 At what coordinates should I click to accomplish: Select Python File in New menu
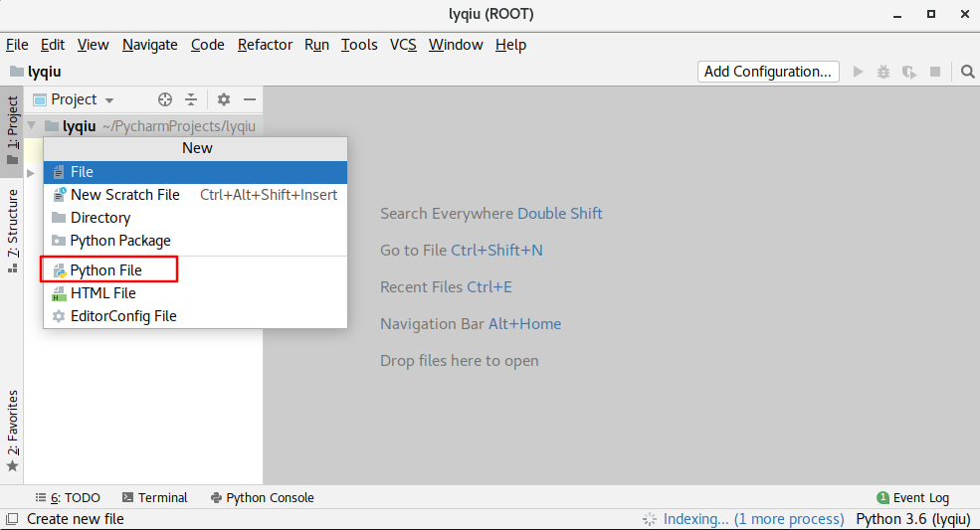(x=195, y=270)
